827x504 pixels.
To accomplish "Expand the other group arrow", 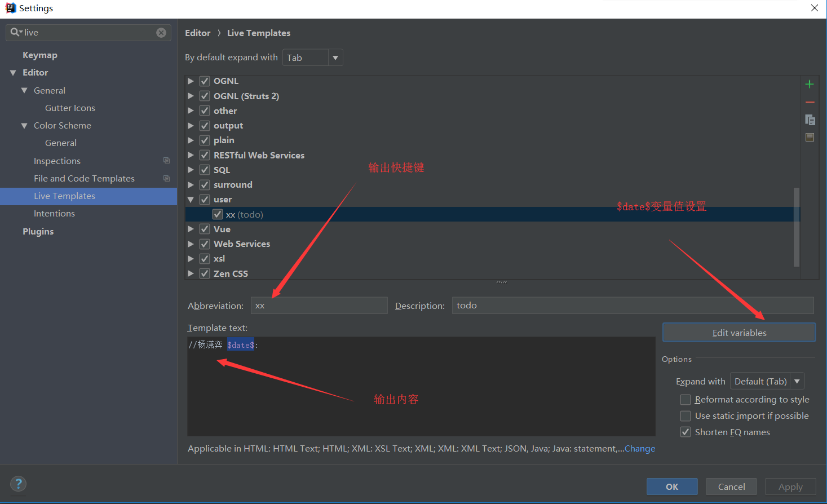I will pos(191,110).
